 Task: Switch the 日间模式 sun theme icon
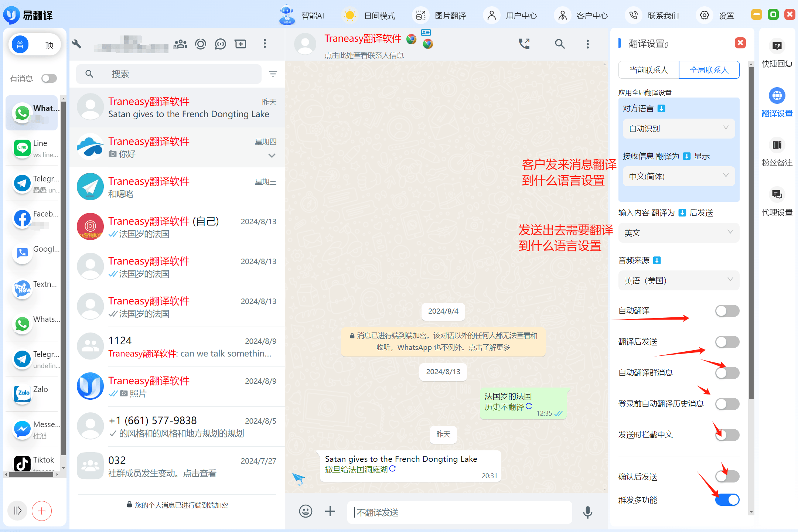tap(349, 16)
